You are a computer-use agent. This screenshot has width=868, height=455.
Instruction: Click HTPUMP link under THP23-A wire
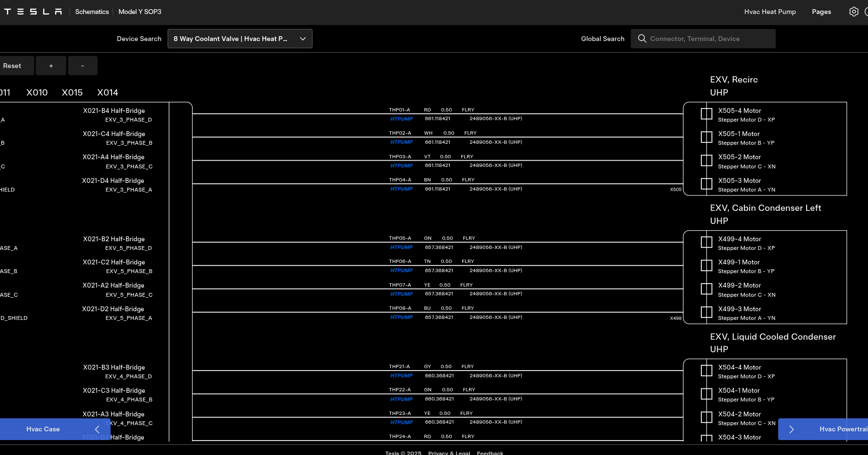tap(401, 423)
